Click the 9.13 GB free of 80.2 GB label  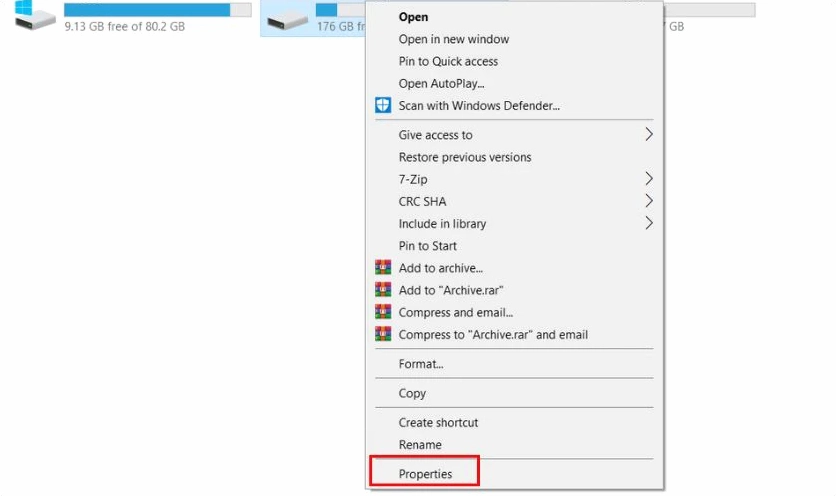(124, 27)
